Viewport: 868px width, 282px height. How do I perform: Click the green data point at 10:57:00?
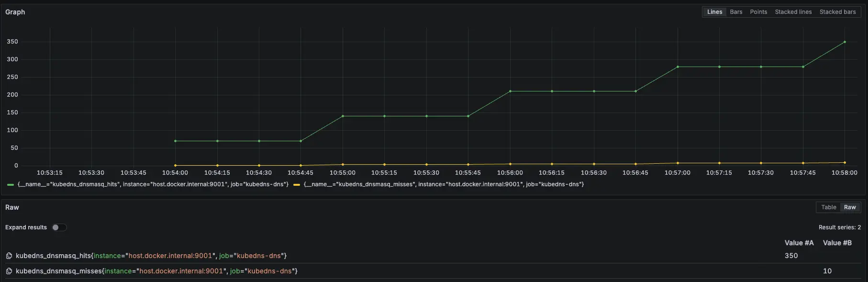pyautogui.click(x=678, y=67)
